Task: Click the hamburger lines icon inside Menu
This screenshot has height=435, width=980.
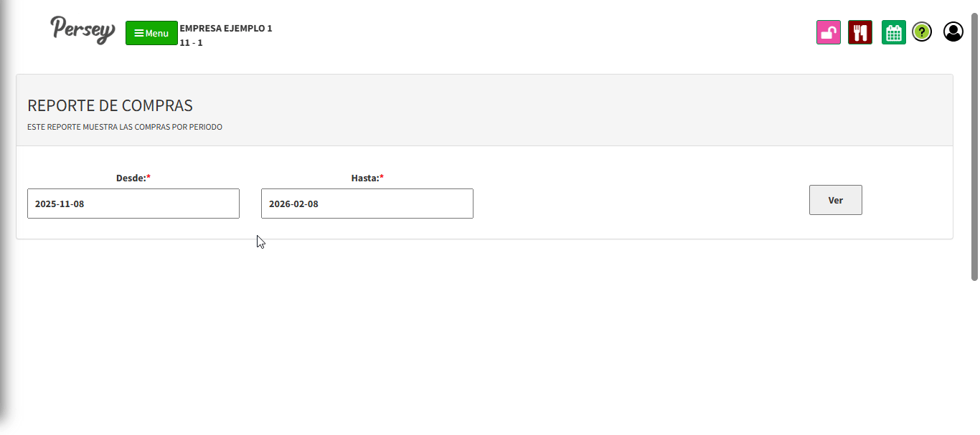Action: pyautogui.click(x=138, y=33)
